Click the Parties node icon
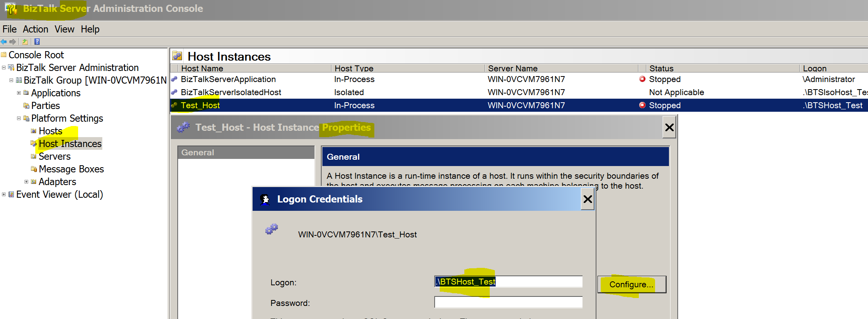Viewport: 868px width, 319px height. [26, 105]
